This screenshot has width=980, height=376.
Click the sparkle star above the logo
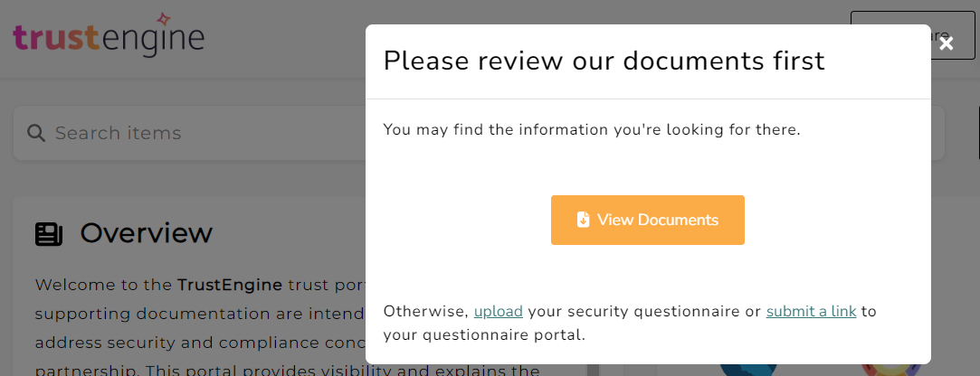[x=164, y=19]
